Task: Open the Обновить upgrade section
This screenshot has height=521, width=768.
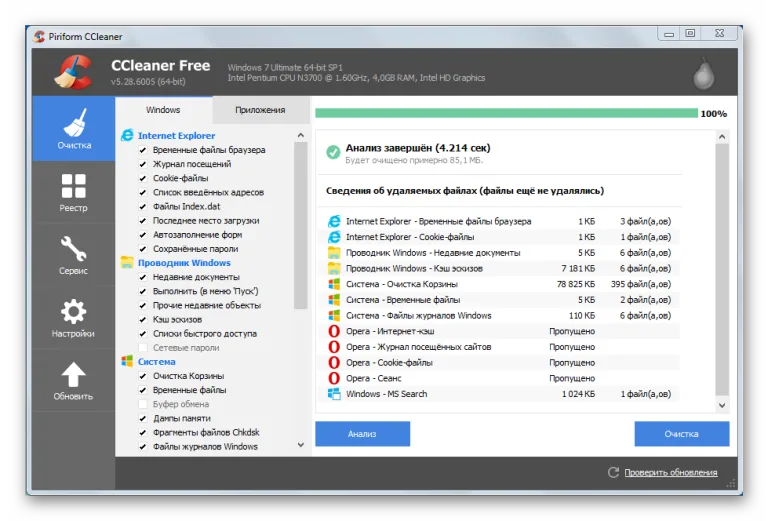Action: pos(74,380)
